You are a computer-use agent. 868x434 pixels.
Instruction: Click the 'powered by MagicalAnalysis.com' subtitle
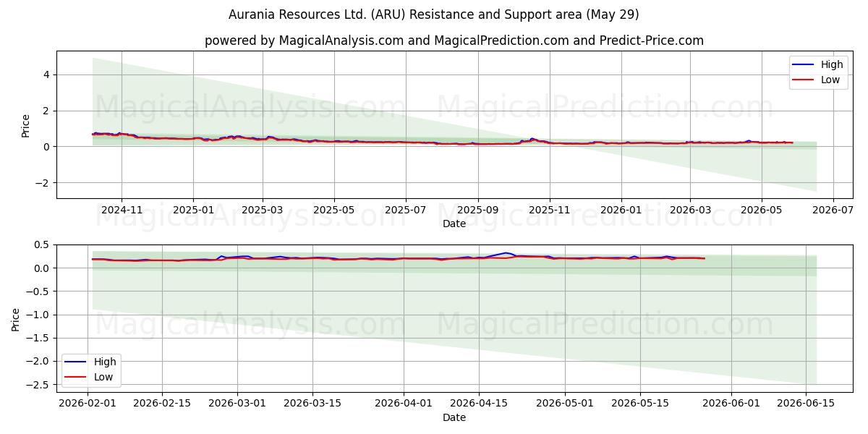[x=303, y=41]
